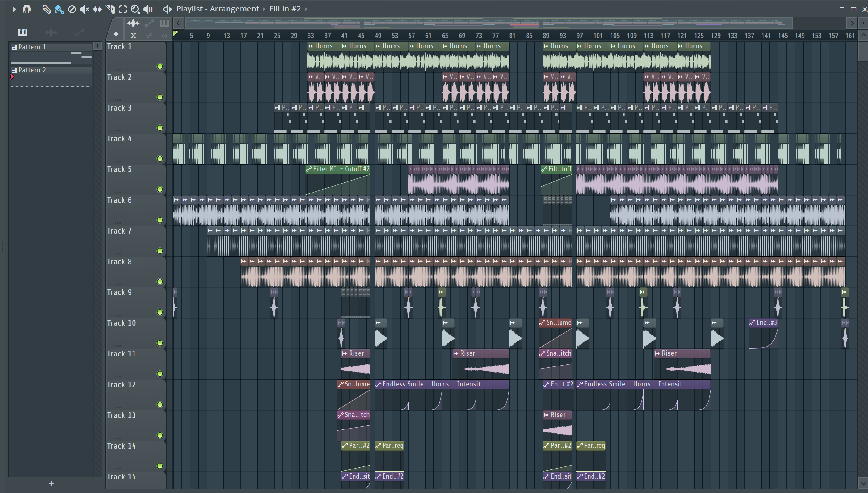Mute Track 2 with its green light

click(x=160, y=97)
